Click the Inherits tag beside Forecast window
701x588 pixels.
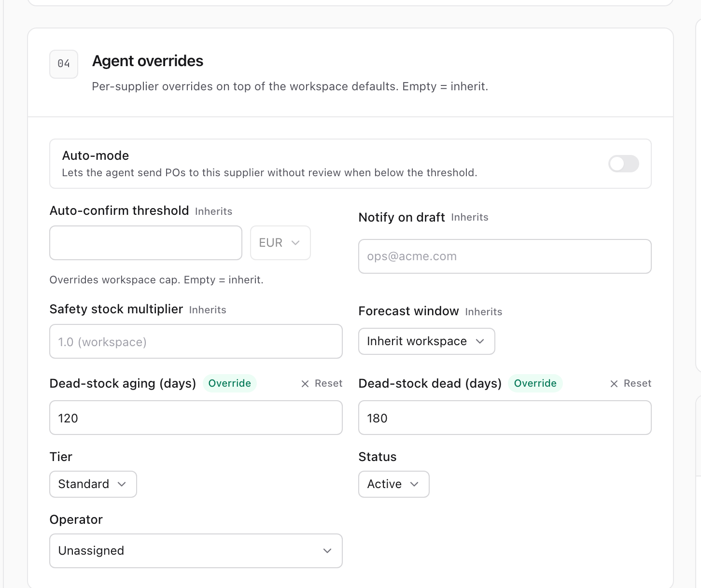[484, 312]
